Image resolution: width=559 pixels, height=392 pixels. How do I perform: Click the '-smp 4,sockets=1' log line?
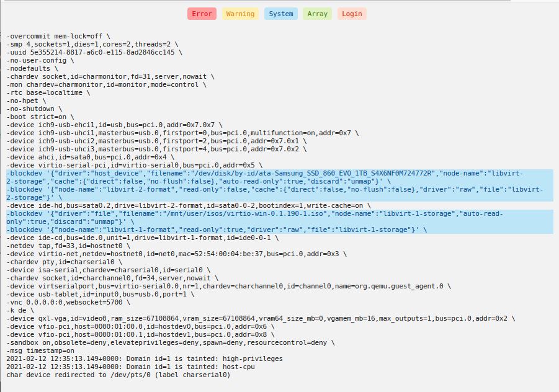click(92, 45)
